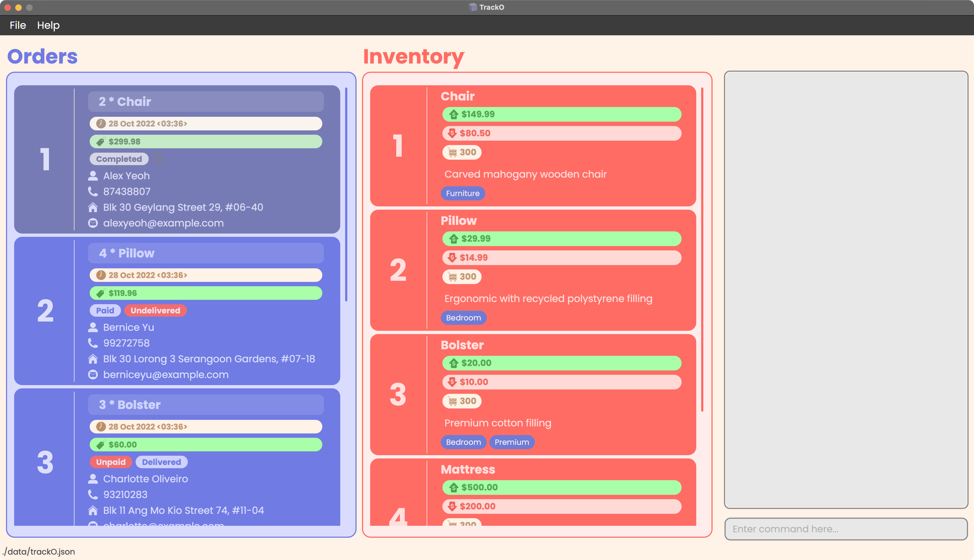Screen dimensions: 974x560
Task: Click the cost price icon beside $80.50
Action: (452, 133)
